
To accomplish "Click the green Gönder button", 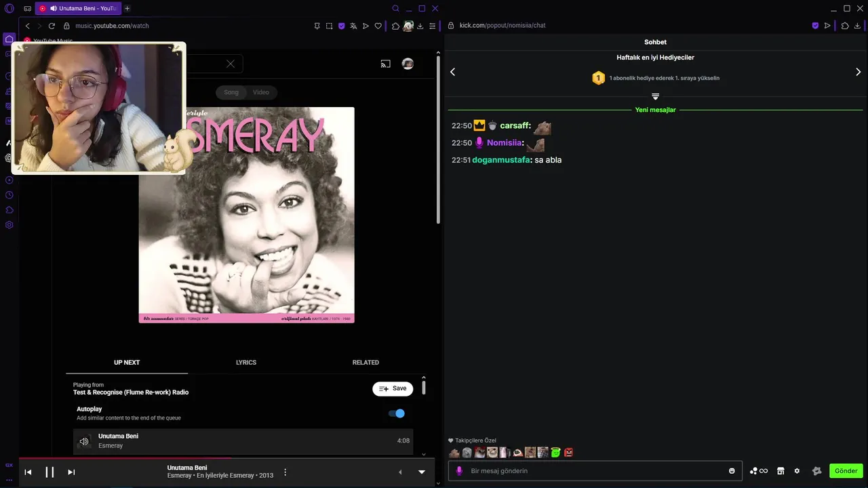I will pyautogui.click(x=846, y=471).
